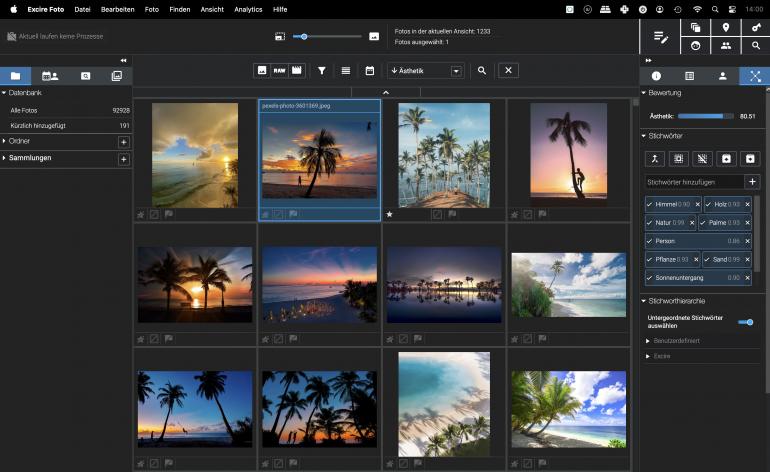Collapse the left panel with double arrow
770x472 pixels.
[123, 60]
